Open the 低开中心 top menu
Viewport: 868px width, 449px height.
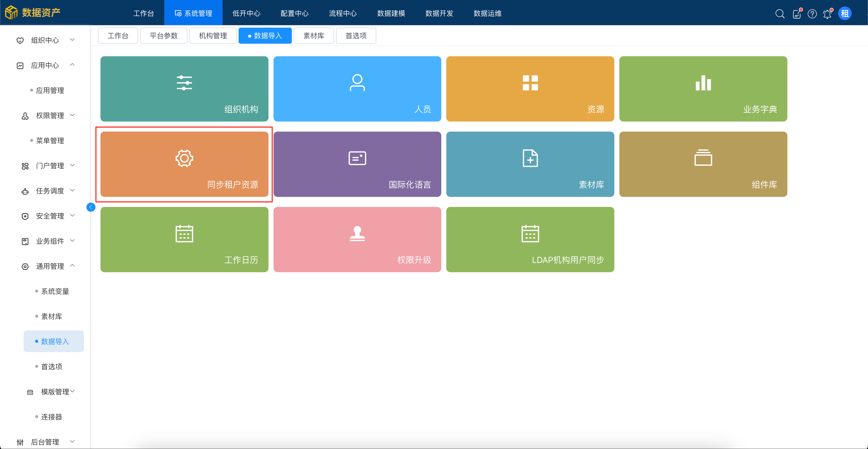[246, 13]
